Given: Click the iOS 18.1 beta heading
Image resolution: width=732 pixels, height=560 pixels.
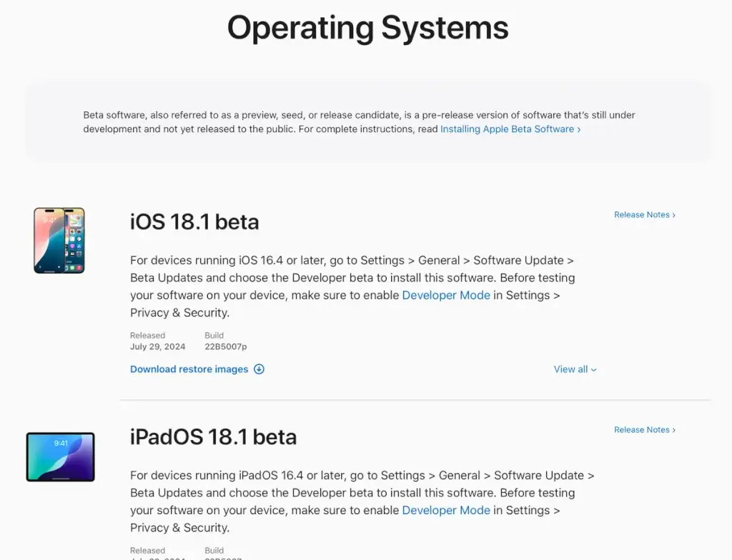Looking at the screenshot, I should click(x=194, y=221).
